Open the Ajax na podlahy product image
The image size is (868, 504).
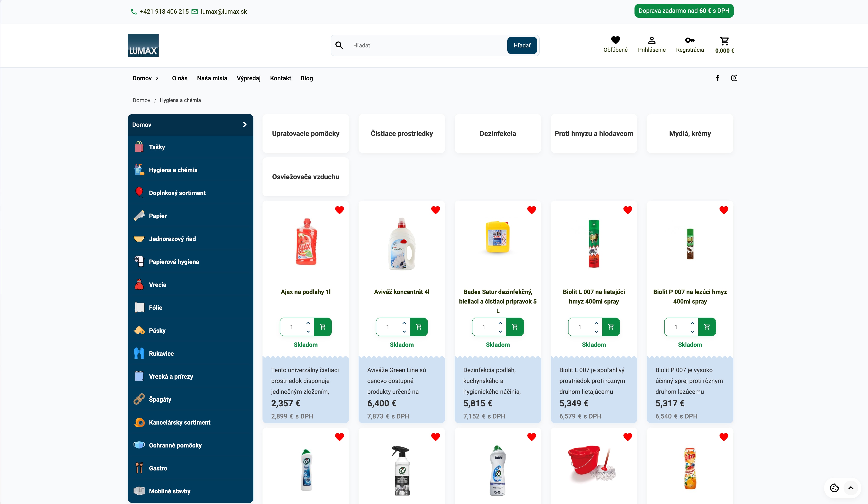[x=306, y=242]
